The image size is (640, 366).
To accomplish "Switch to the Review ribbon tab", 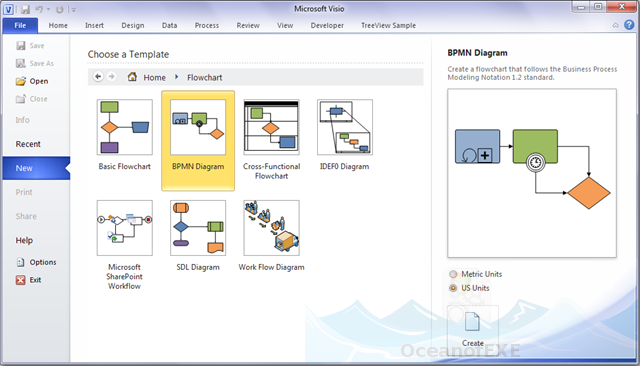I will (x=248, y=25).
